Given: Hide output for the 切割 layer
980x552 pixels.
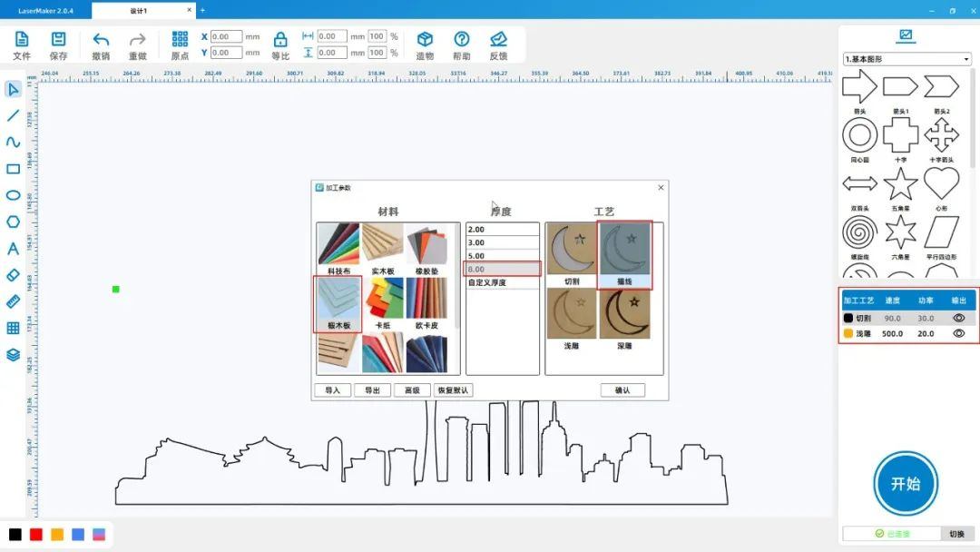Looking at the screenshot, I should [x=957, y=319].
